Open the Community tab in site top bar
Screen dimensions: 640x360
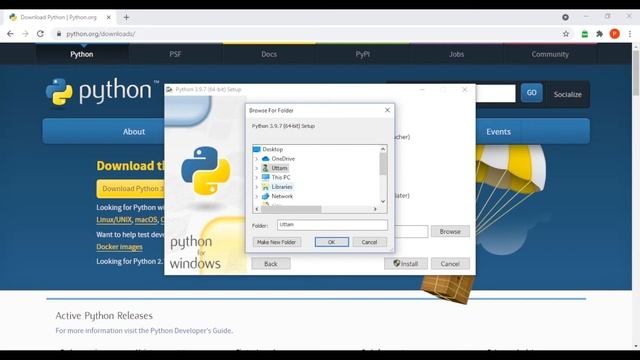point(550,54)
